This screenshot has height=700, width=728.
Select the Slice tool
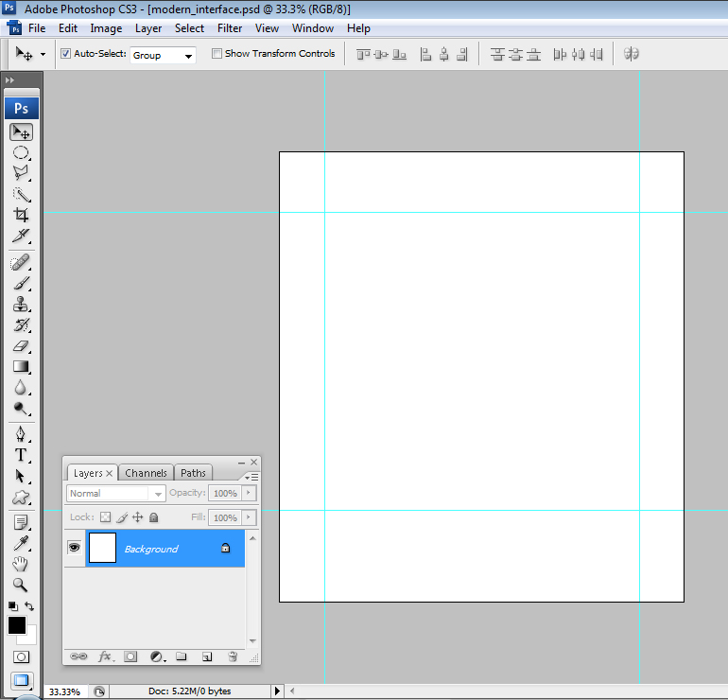coord(21,236)
